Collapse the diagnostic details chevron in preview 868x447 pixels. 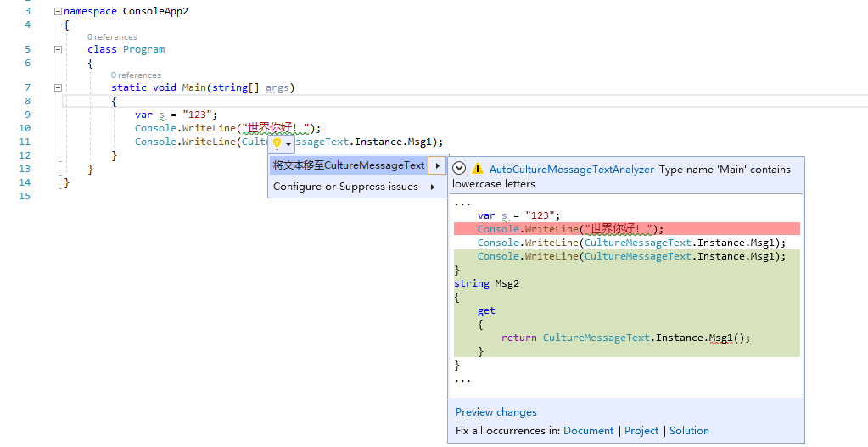(459, 170)
